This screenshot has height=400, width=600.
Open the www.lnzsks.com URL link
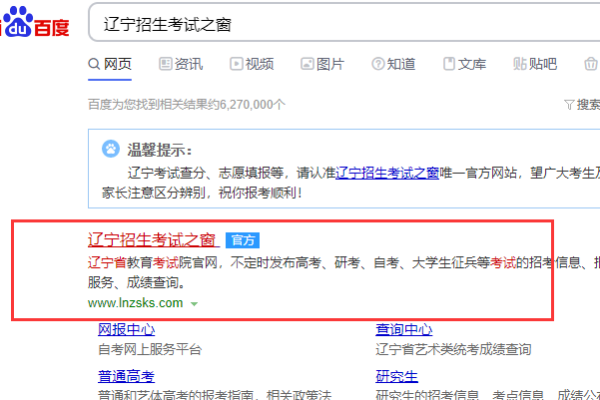pyautogui.click(x=135, y=303)
